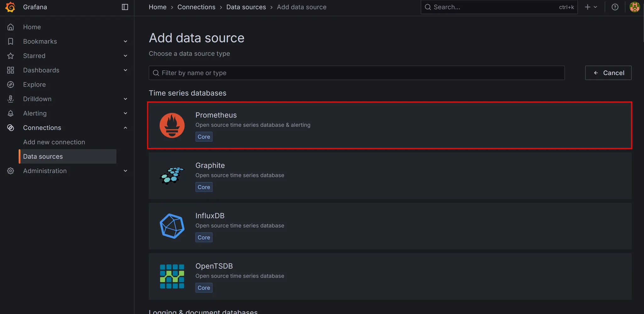
Task: Go to Data sources breadcrumb link
Action: tap(246, 7)
